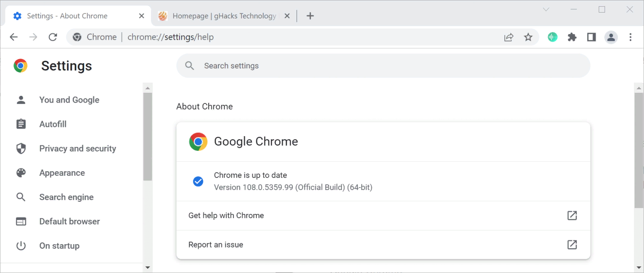644x273 pixels.
Task: Open Chrome three-dot menu
Action: pos(631,37)
